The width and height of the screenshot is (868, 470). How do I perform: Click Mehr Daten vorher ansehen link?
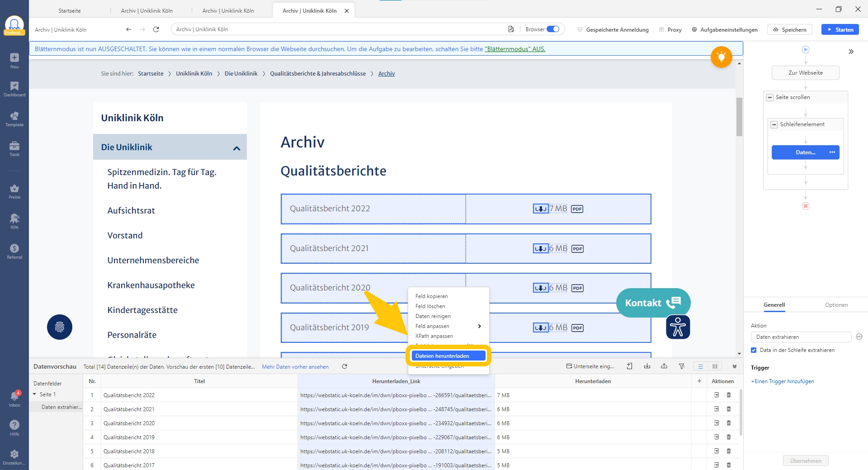(295, 367)
